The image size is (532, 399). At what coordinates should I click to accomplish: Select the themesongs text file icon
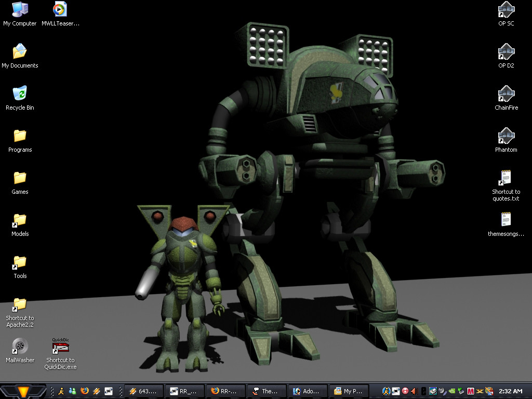(506, 224)
